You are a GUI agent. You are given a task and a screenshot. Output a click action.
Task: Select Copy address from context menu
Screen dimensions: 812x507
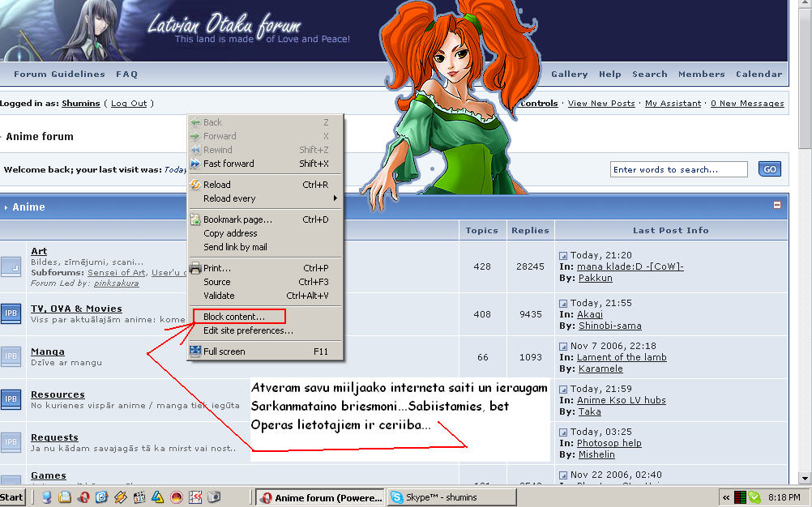tap(230, 233)
